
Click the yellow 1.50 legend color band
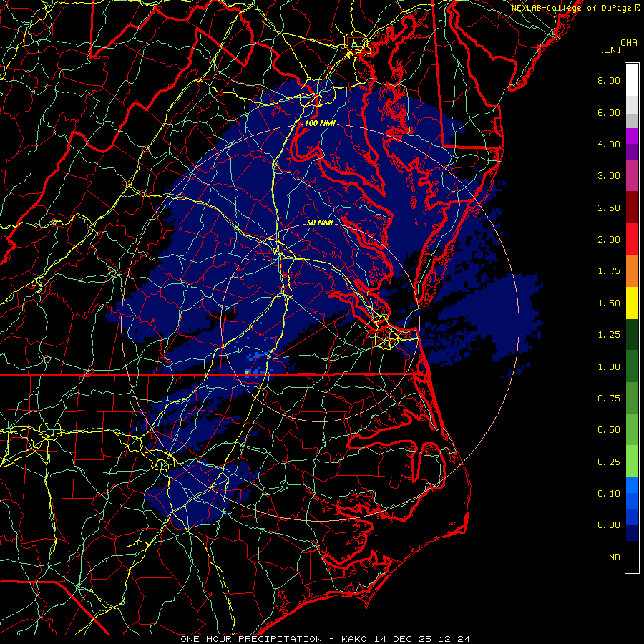click(632, 303)
